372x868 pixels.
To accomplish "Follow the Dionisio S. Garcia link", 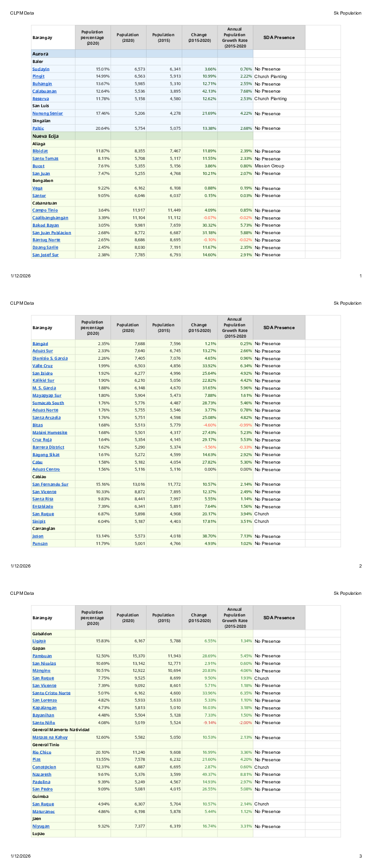I will pyautogui.click(x=50, y=358).
